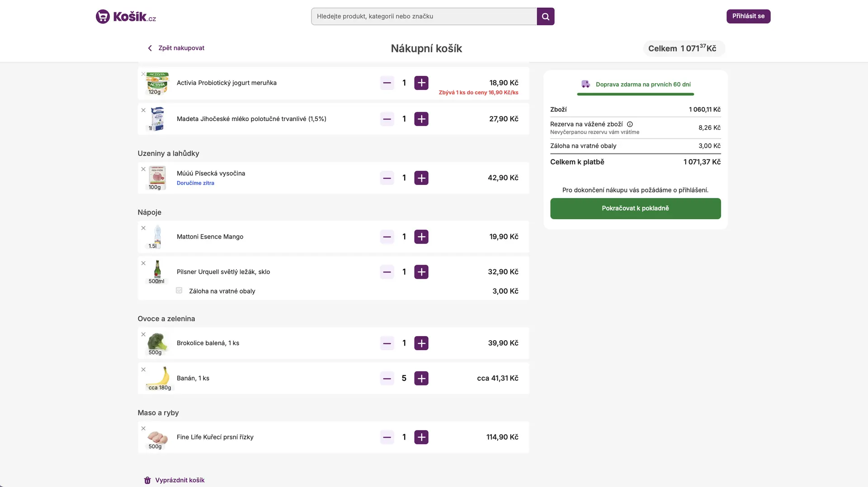The height and width of the screenshot is (487, 868).
Task: Open Pilsner Urquell bottle thumbnail
Action: pyautogui.click(x=157, y=272)
